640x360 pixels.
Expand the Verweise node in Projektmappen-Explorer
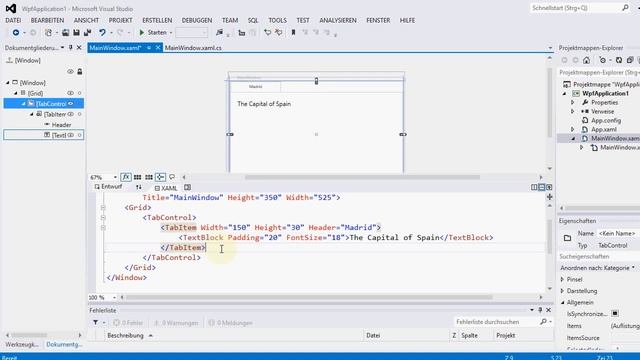pyautogui.click(x=573, y=111)
